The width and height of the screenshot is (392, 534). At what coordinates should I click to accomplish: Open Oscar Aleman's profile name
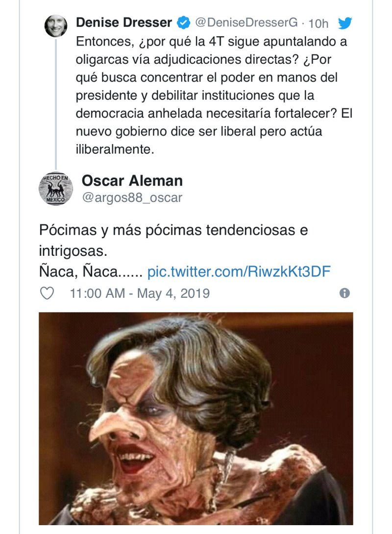click(132, 180)
